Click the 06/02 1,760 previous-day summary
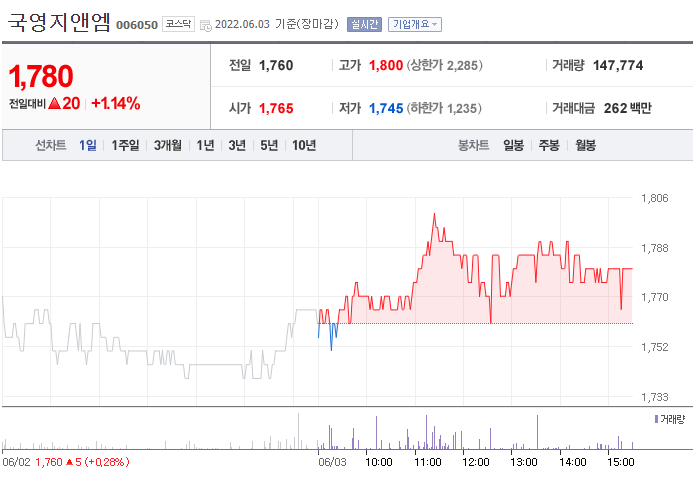Viewport: 693px width, 479px height. pos(66,462)
